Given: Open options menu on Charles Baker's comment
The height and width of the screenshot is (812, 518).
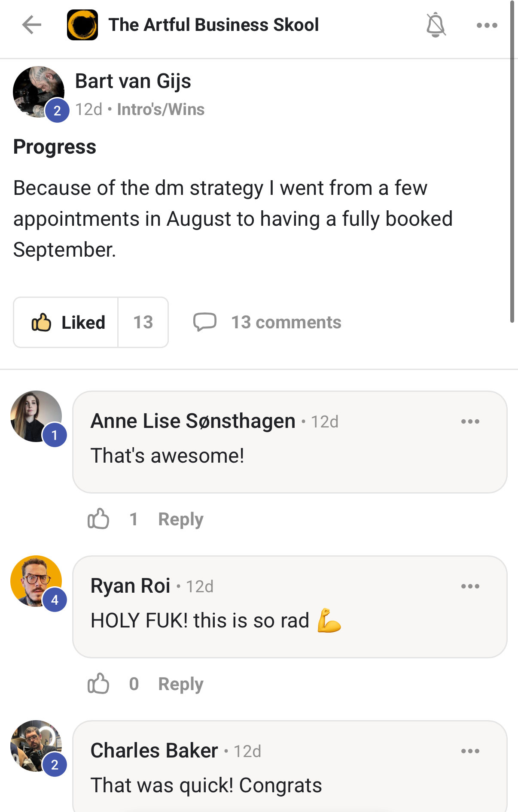Looking at the screenshot, I should click(x=470, y=751).
